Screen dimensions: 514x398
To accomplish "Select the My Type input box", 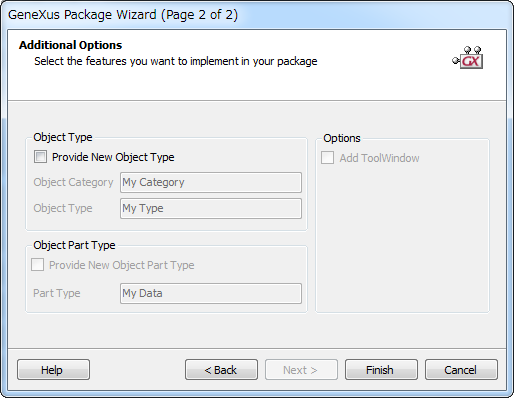I will coord(211,208).
